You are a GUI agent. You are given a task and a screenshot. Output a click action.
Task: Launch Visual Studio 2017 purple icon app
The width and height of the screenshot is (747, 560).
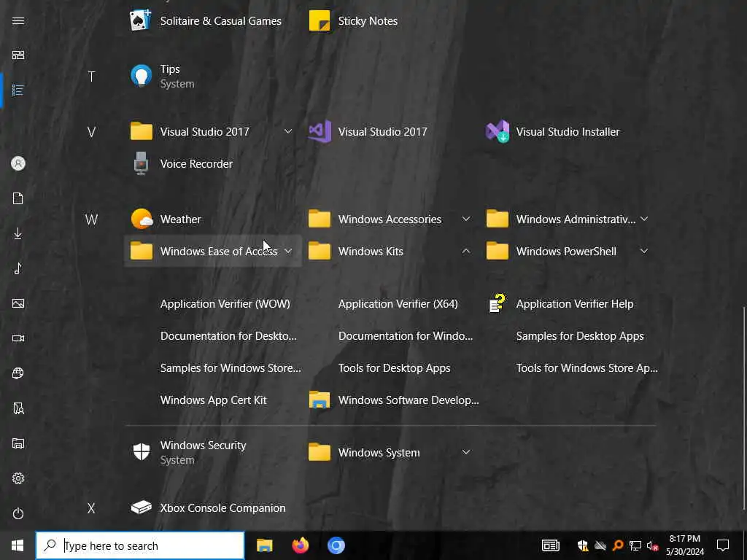(390, 131)
